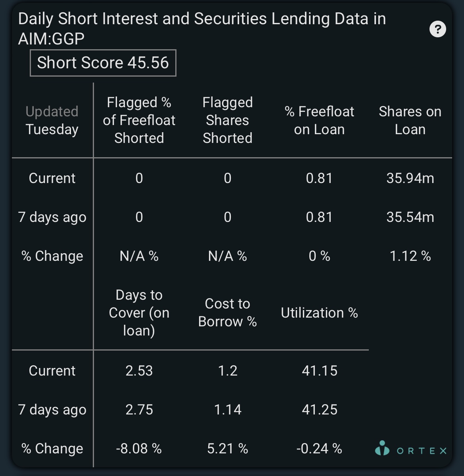Screen dimensions: 464x476
Task: Select the 5.21 % Cost to Borrow change
Action: pos(228,448)
